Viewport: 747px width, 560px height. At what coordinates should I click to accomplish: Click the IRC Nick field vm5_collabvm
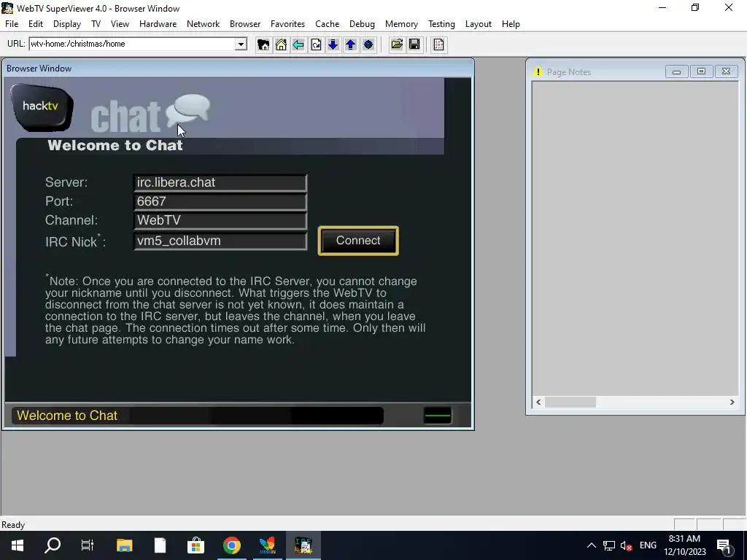[220, 241]
